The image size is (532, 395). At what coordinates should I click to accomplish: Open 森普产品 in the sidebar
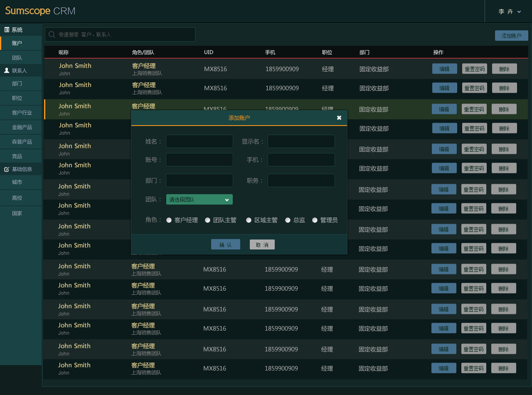point(21,142)
